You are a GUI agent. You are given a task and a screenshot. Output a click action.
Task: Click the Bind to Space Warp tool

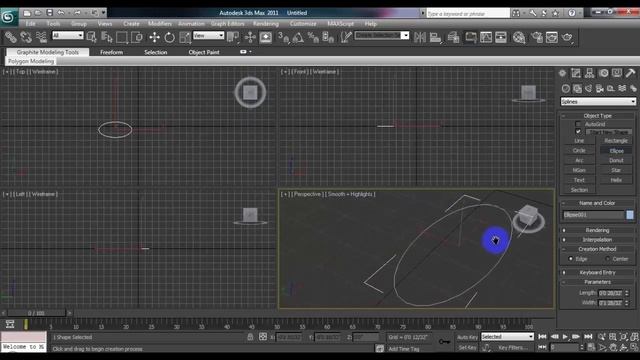coord(41,38)
